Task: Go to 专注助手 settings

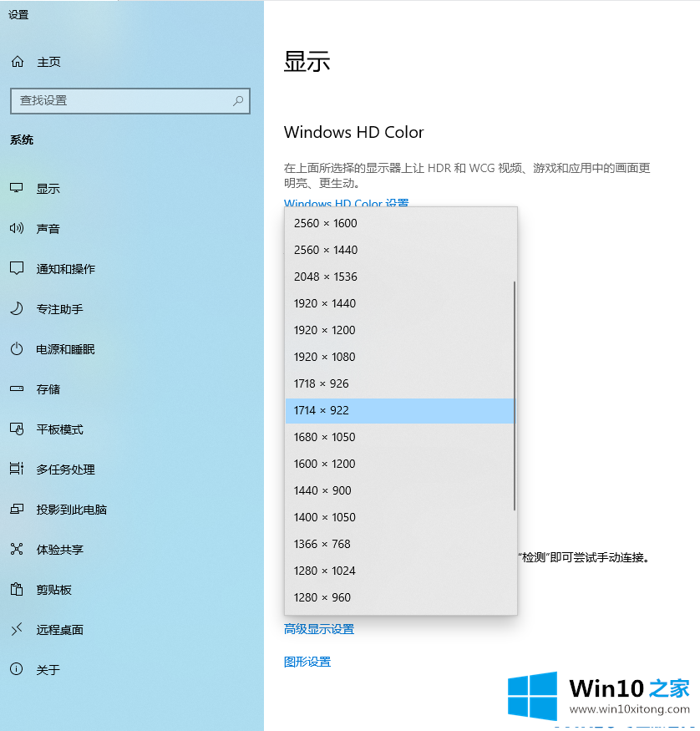Action: [x=59, y=309]
